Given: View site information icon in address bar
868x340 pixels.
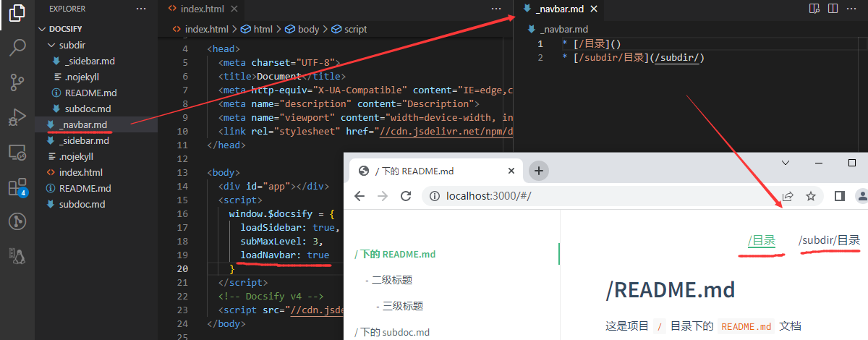Looking at the screenshot, I should 435,196.
